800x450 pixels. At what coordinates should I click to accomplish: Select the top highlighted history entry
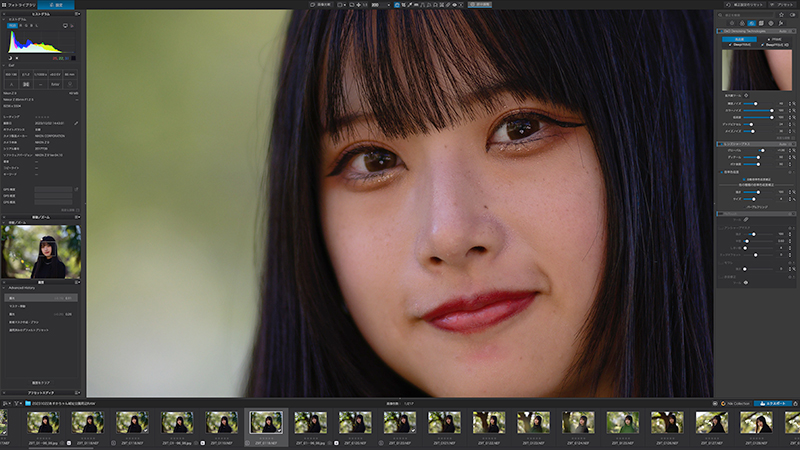tap(41, 297)
